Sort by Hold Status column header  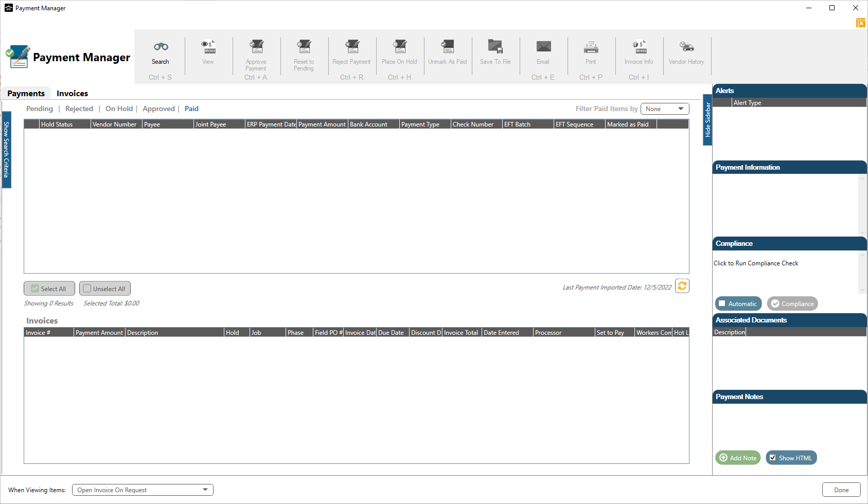tap(65, 124)
